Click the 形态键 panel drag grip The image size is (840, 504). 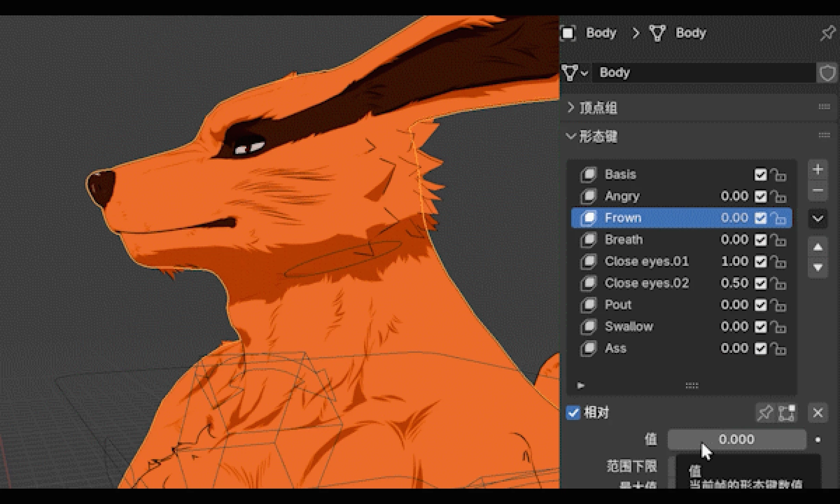pos(824,135)
